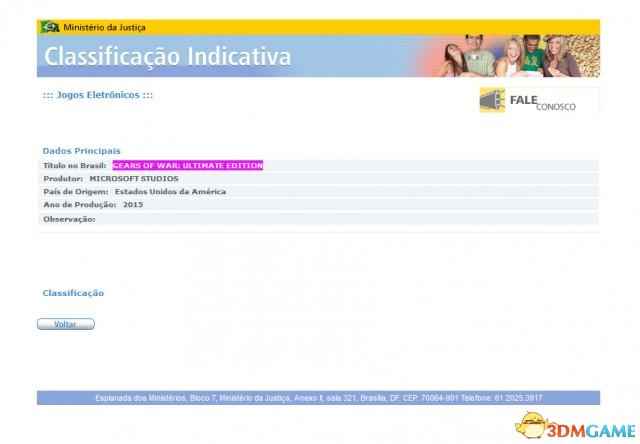Click the footer address Esplanada dos Ministérios

(x=319, y=398)
